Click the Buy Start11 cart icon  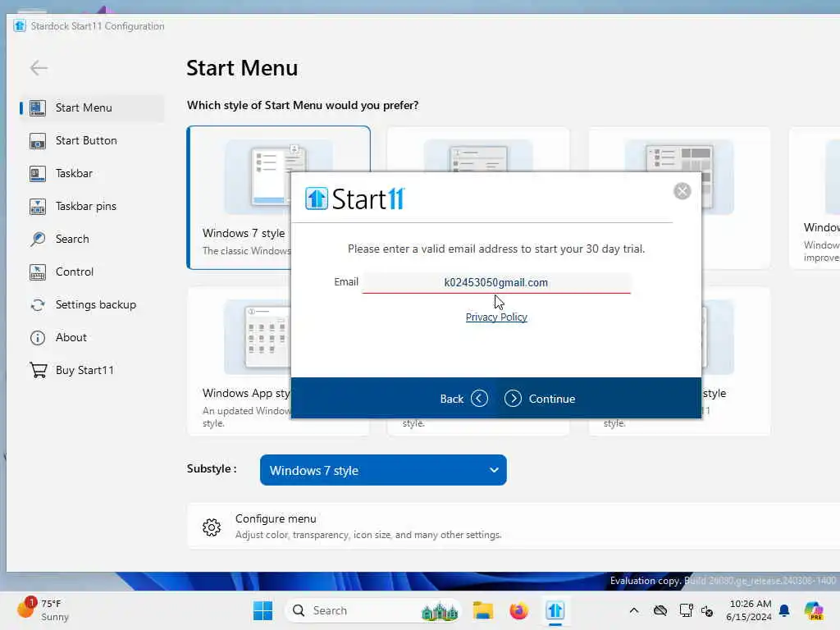point(38,370)
